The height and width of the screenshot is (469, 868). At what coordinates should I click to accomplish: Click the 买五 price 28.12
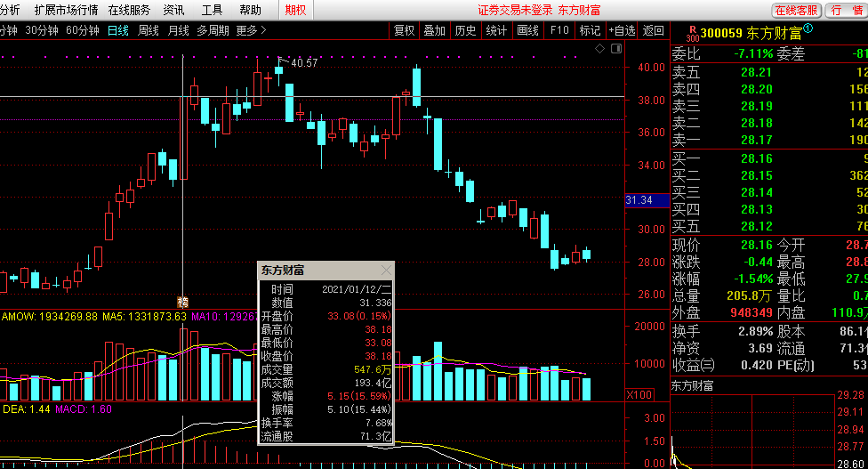[x=756, y=226]
